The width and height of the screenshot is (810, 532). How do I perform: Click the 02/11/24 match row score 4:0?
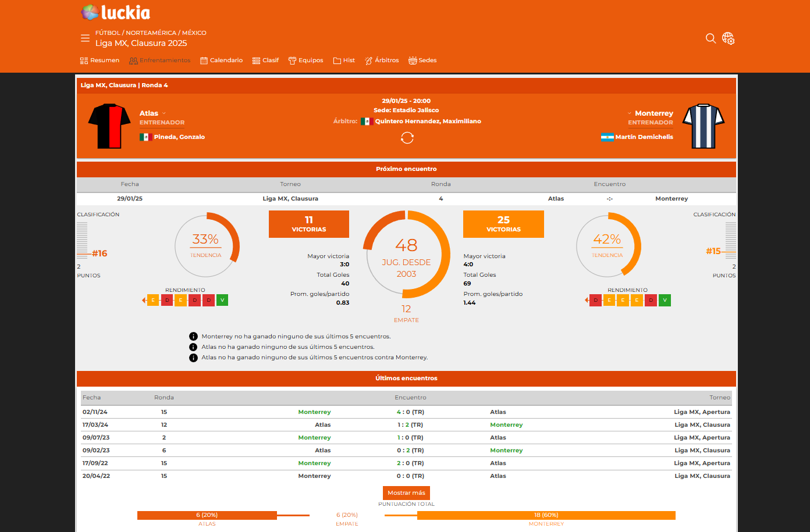410,412
